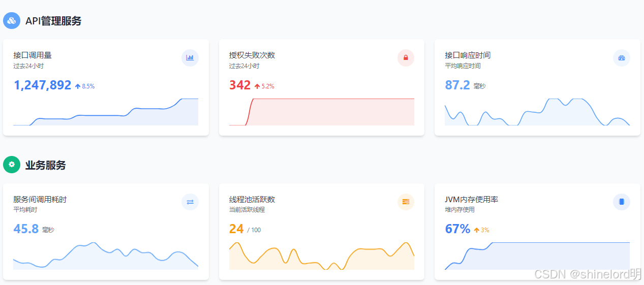
Task: Click the 接口调用量 blue area chart
Action: click(106, 112)
